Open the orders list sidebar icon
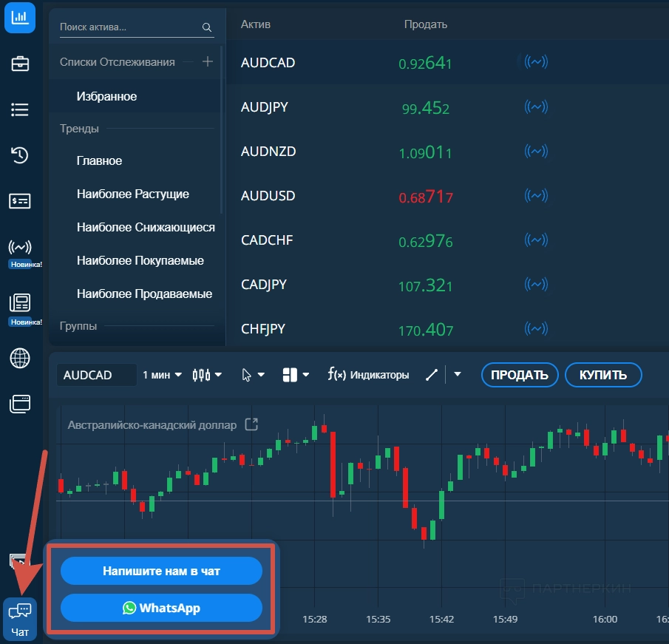The width and height of the screenshot is (669, 644). click(20, 109)
